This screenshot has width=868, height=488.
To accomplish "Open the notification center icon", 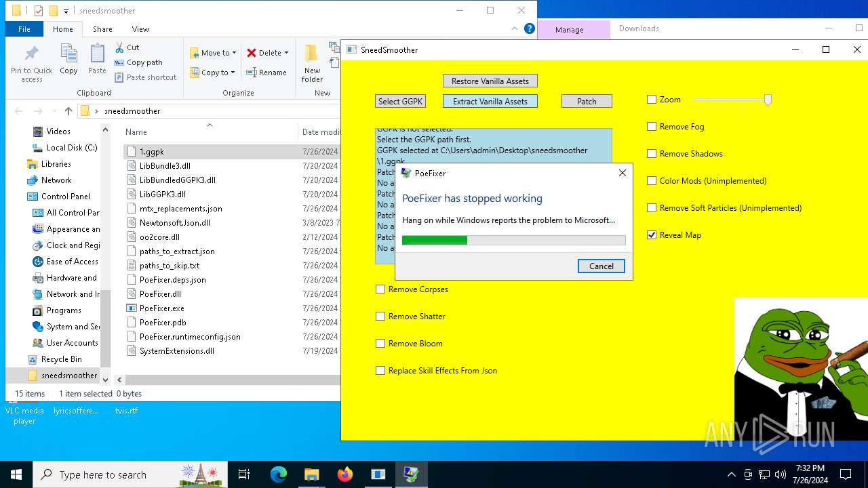I will pos(846,474).
